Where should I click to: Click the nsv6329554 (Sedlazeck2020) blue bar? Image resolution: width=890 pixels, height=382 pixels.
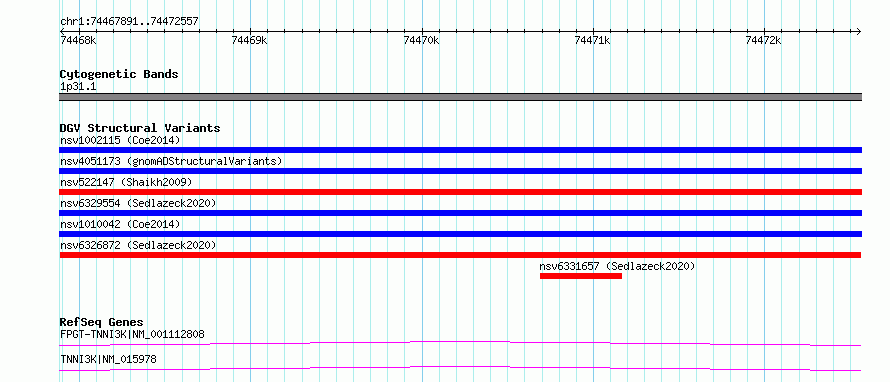460,213
